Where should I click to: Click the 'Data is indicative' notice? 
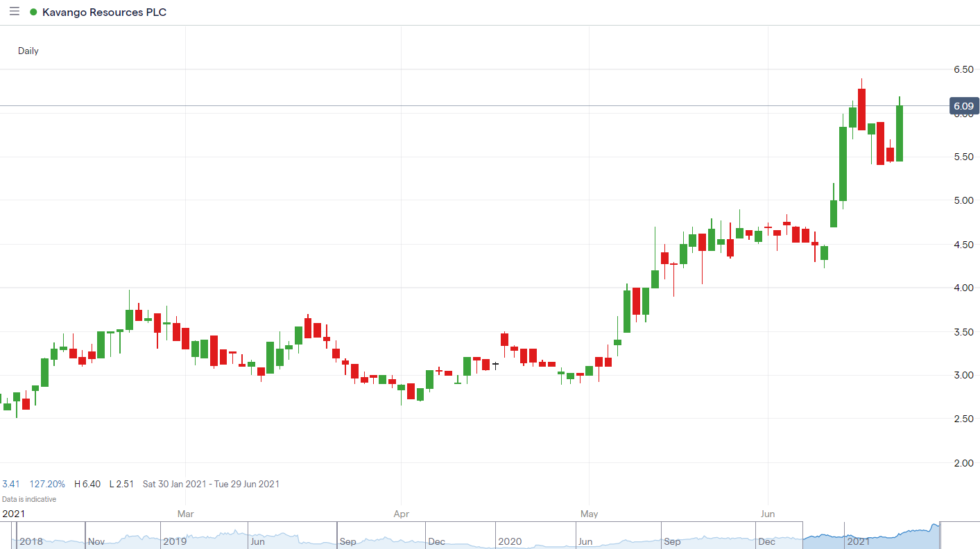point(29,499)
